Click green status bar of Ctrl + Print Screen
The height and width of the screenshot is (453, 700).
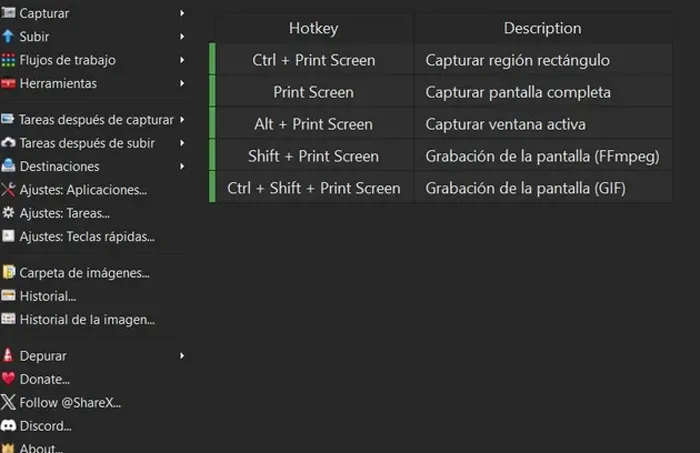(x=212, y=59)
